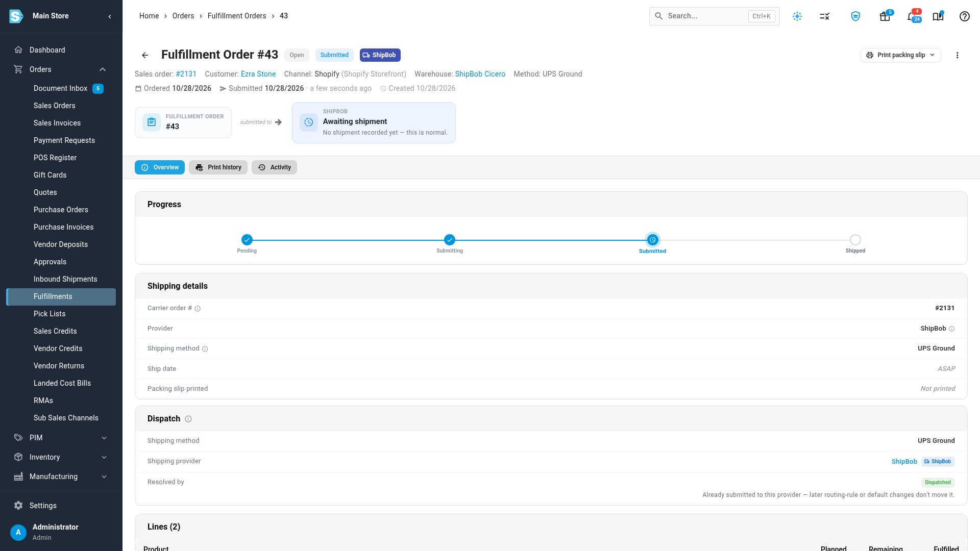
Task: Click the shield icon in top bar
Action: (855, 16)
